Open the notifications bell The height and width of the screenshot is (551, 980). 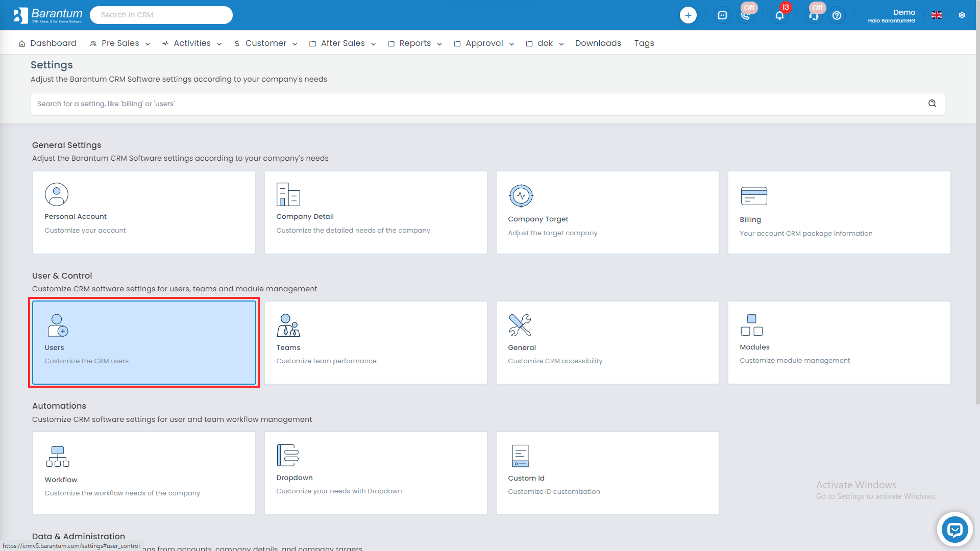pos(779,15)
